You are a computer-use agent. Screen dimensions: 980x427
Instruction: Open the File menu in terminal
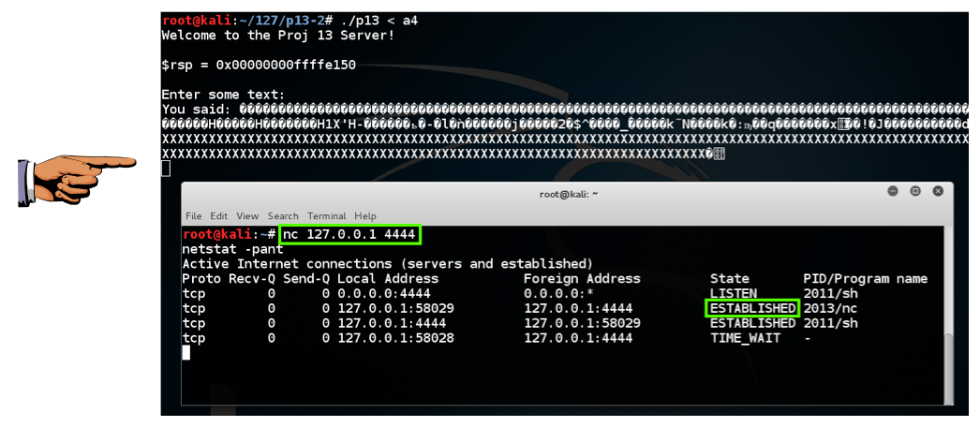[194, 216]
